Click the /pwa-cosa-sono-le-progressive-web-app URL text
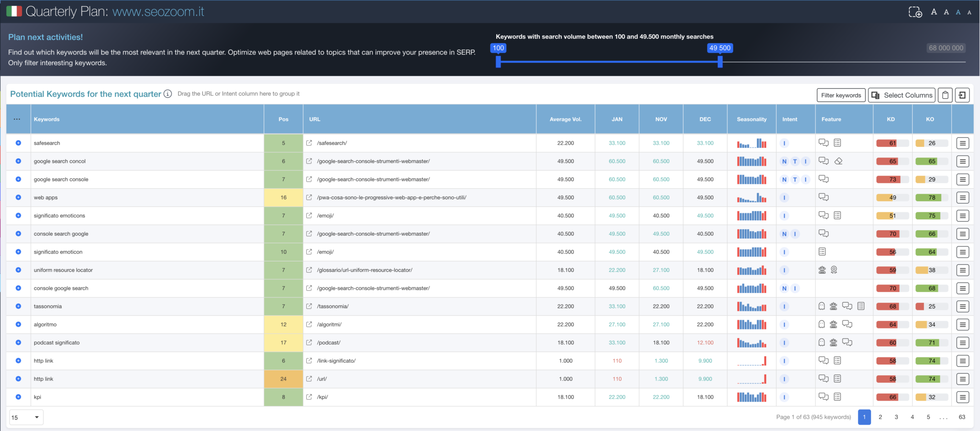This screenshot has height=431, width=980. pyautogui.click(x=391, y=198)
